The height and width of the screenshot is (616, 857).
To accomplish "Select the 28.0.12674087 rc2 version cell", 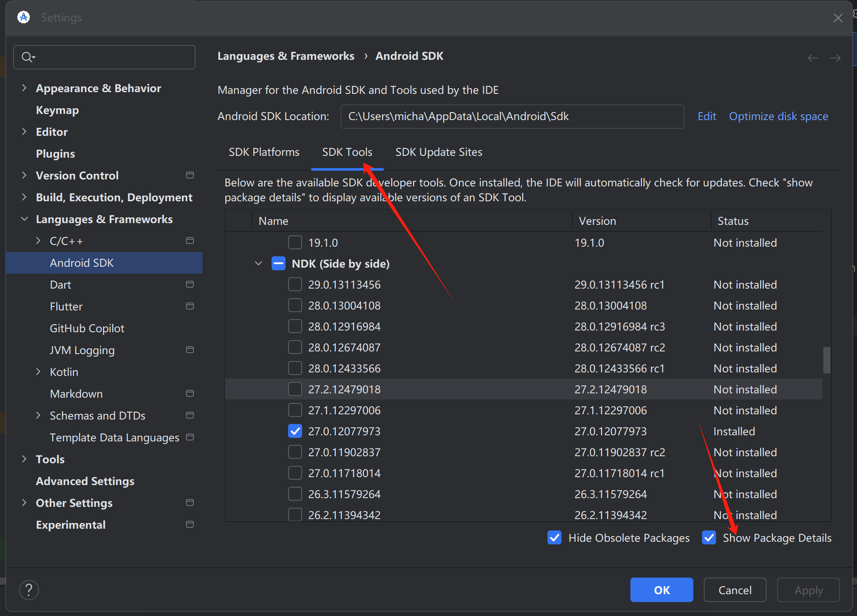I will coord(620,348).
